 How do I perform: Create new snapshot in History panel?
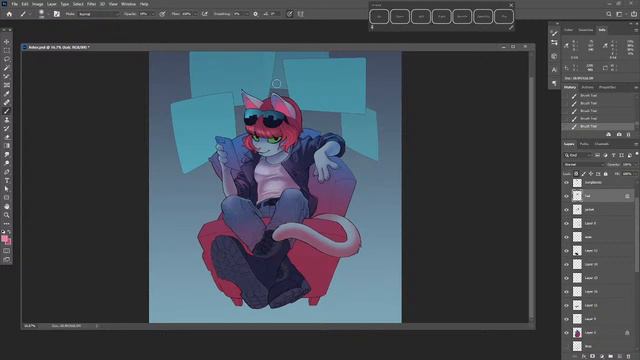pyautogui.click(x=619, y=134)
